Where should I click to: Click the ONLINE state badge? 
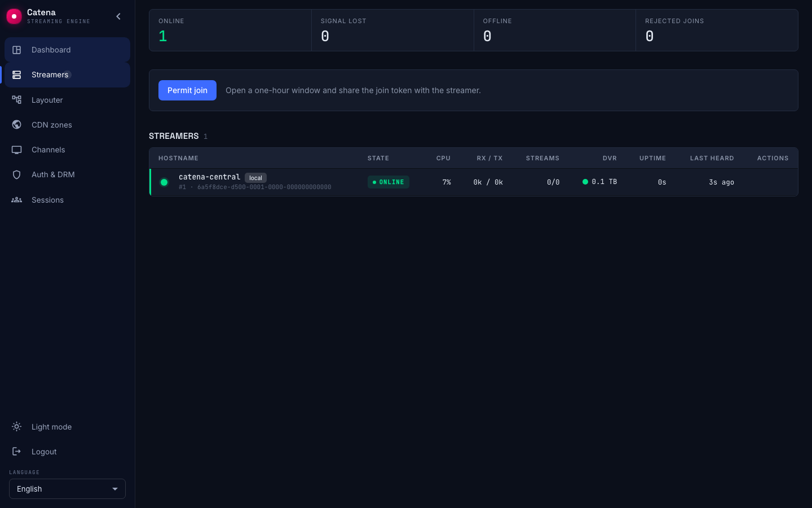(389, 182)
